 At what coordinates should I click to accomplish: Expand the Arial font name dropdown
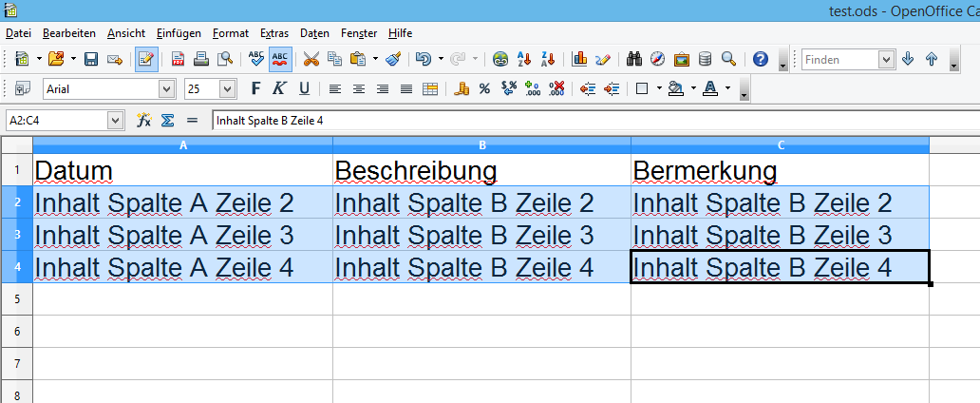tap(168, 89)
